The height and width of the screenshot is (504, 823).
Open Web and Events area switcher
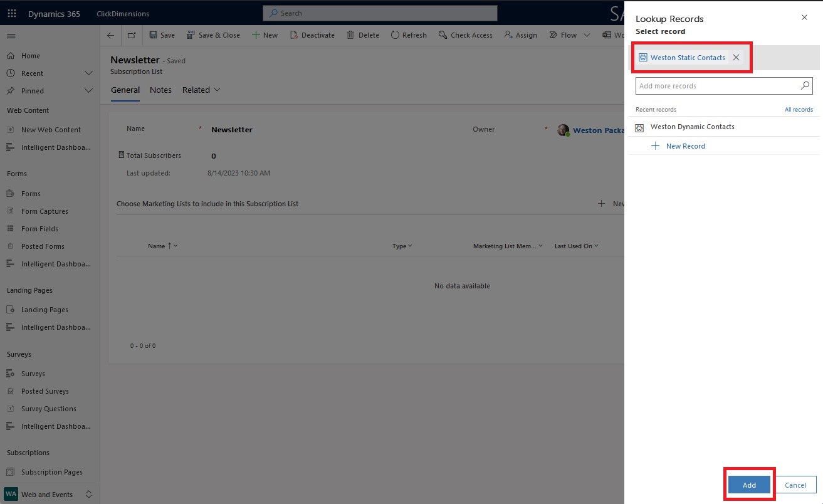[50, 495]
